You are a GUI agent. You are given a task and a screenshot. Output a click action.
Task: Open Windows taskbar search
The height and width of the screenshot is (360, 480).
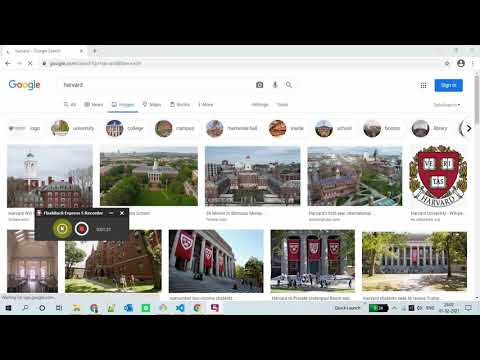(25, 308)
